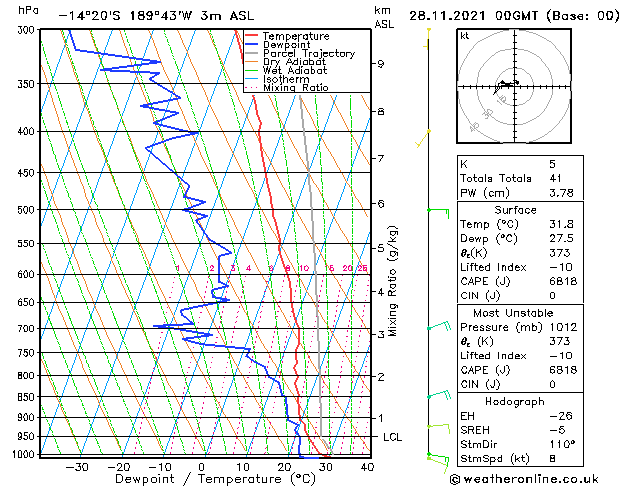Click the "CIN (J)" label under Surface
Viewport: 629px width, 486px height.
pos(480,296)
